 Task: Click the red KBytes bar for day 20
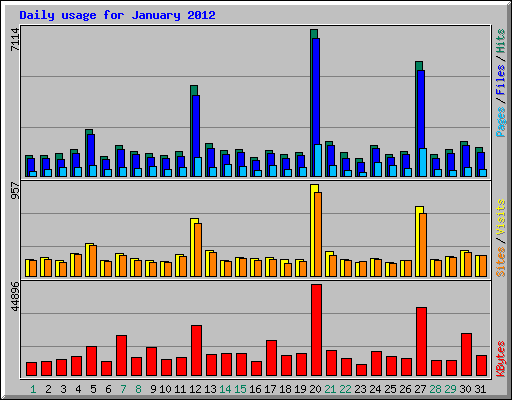click(x=317, y=330)
